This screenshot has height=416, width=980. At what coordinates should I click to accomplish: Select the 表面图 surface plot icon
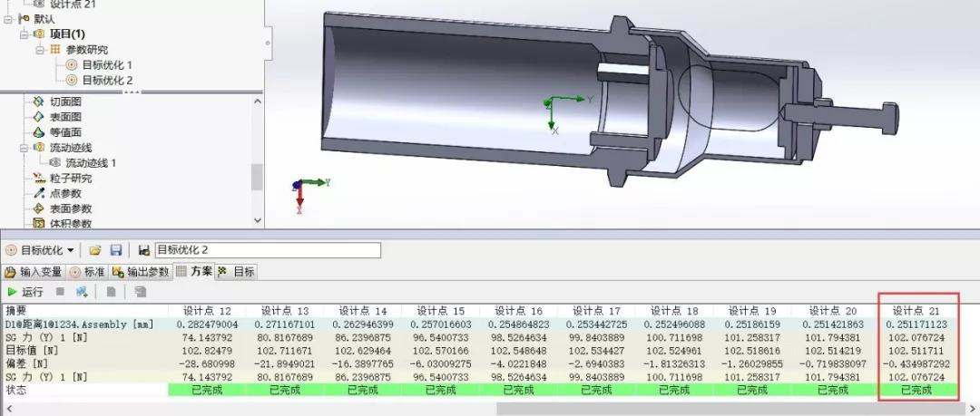click(x=38, y=117)
